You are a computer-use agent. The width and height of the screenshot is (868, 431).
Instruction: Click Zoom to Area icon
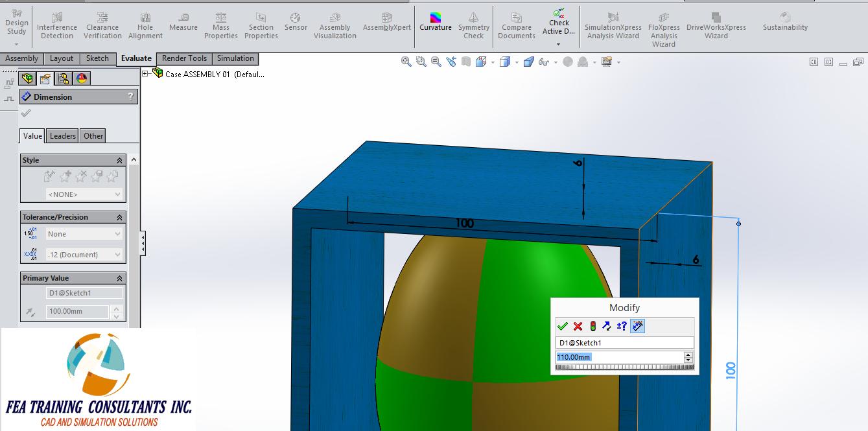tap(421, 62)
